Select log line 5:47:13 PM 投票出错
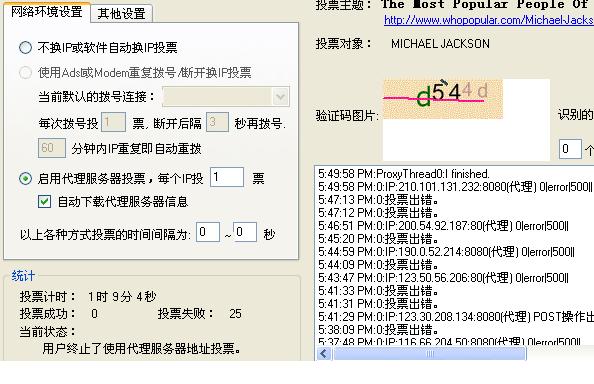The image size is (594, 384). (378, 200)
